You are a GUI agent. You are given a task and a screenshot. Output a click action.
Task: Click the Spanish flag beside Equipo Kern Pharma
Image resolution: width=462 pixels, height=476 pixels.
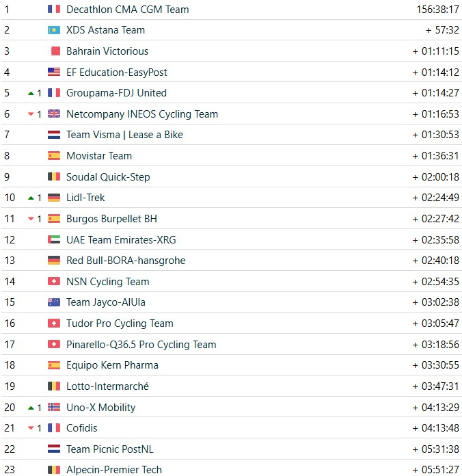54,365
